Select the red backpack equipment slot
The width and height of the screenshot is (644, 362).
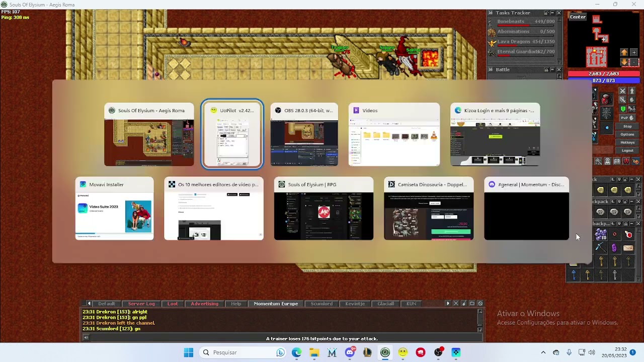606,99
